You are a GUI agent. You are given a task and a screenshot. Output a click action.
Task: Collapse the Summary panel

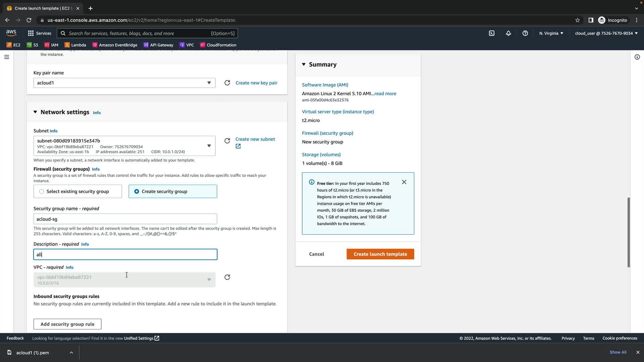304,64
